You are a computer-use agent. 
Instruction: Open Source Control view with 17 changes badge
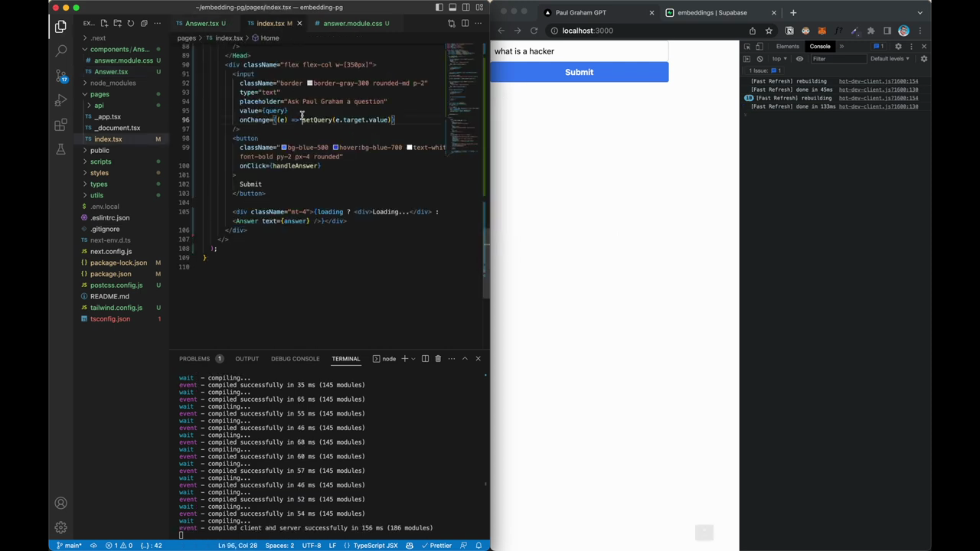[60, 76]
